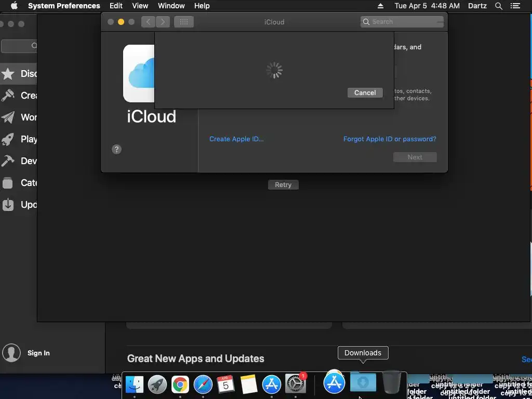
Task: Go back in System Preferences
Action: [x=148, y=22]
